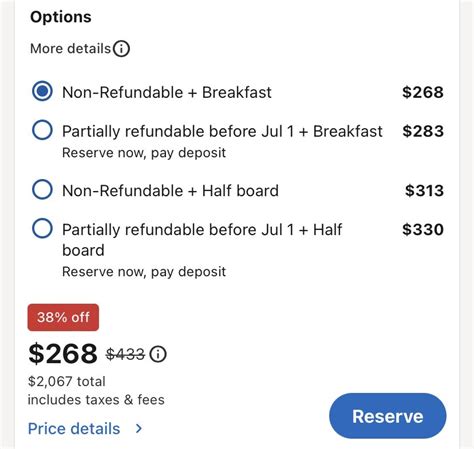Click the More details text

tap(70, 49)
